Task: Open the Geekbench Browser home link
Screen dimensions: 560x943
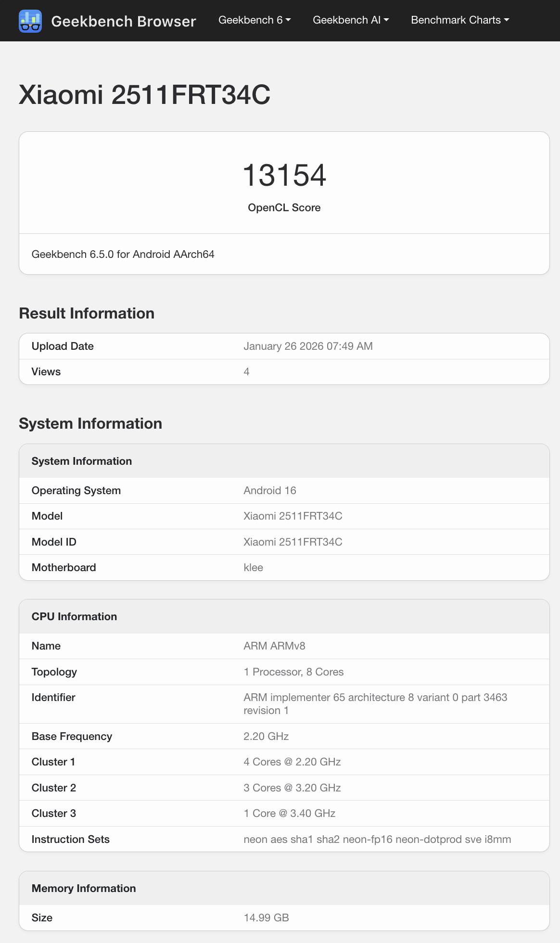Action: [123, 21]
